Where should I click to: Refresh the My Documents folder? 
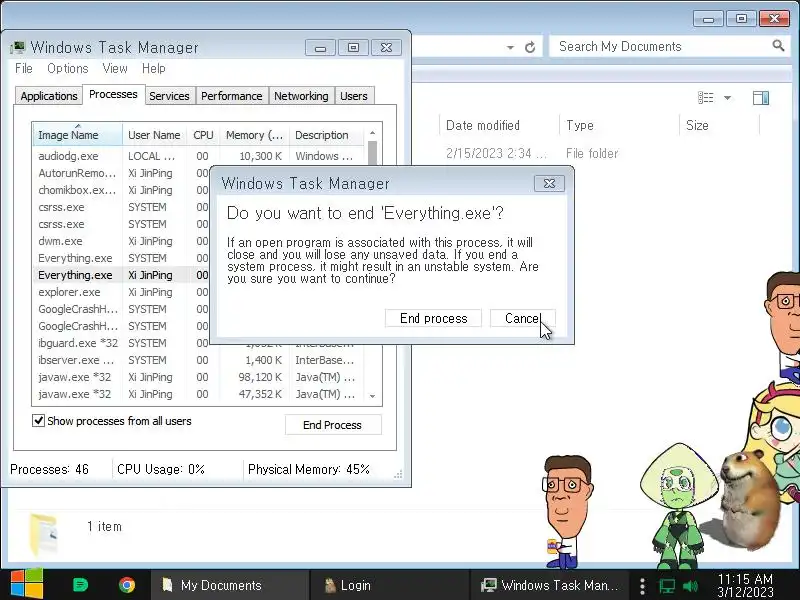click(530, 47)
